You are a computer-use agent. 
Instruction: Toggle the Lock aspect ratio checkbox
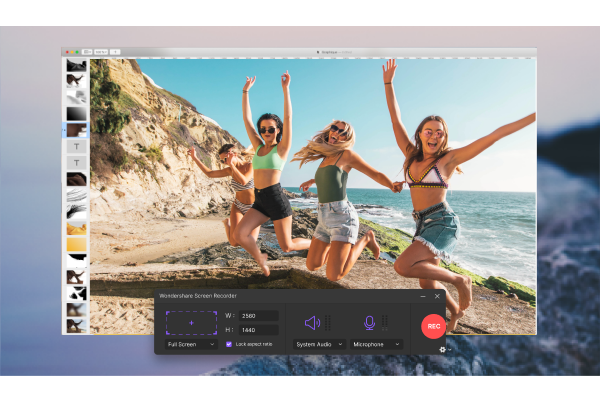(229, 344)
